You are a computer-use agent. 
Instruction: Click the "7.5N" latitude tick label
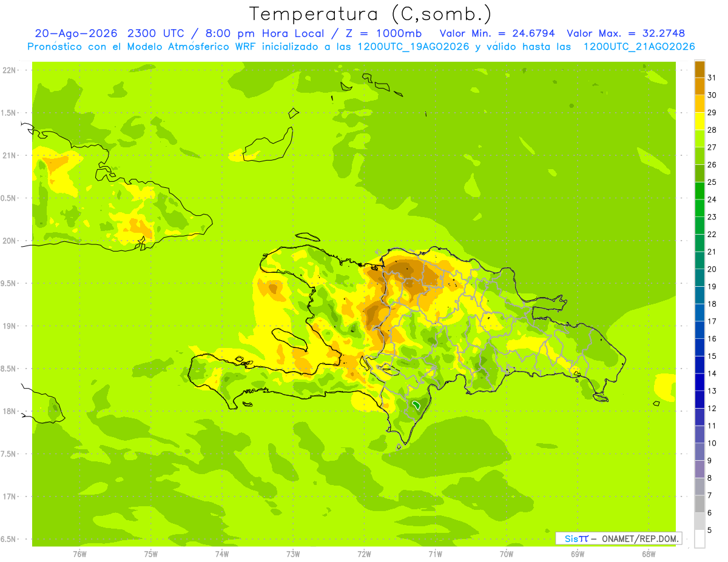[x=9, y=454]
